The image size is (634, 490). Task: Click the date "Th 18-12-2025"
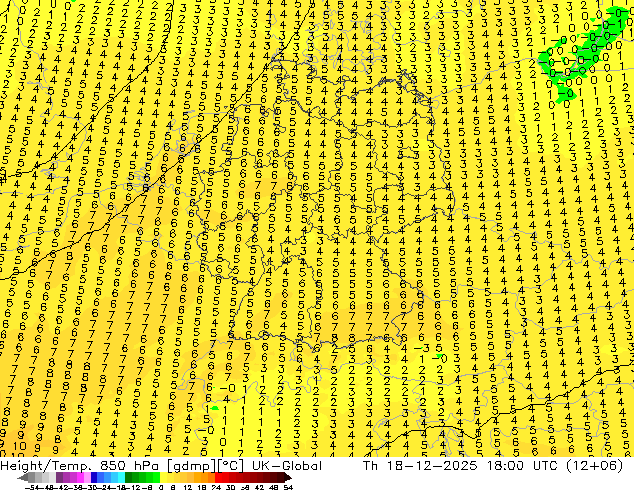[x=421, y=466]
